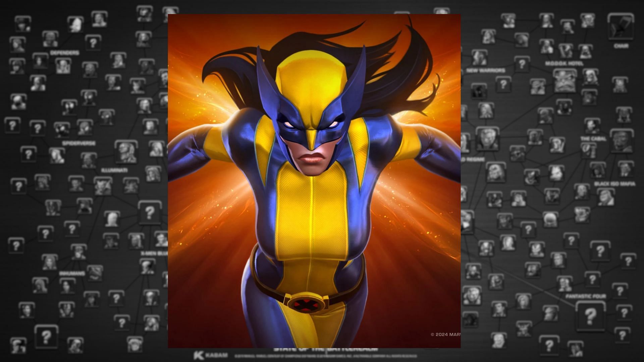The height and width of the screenshot is (362, 644).
Task: Click the ILLUMINATI group label
Action: point(114,170)
